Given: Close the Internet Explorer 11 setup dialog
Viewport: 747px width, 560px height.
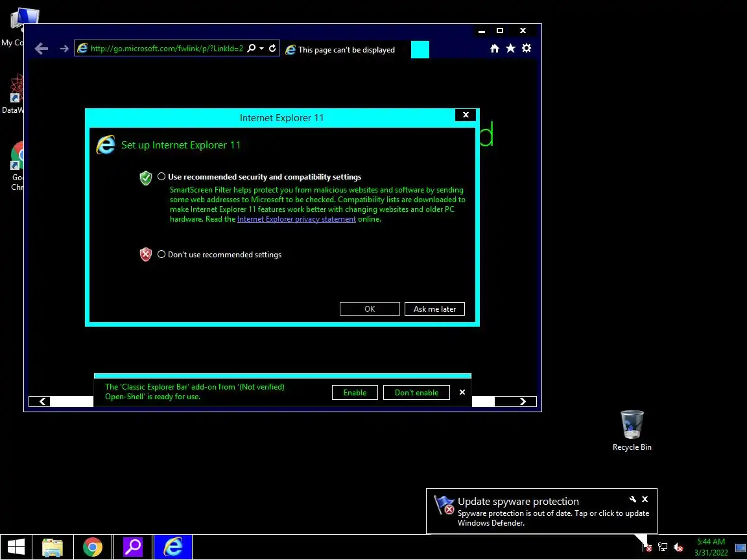Looking at the screenshot, I should 466,115.
